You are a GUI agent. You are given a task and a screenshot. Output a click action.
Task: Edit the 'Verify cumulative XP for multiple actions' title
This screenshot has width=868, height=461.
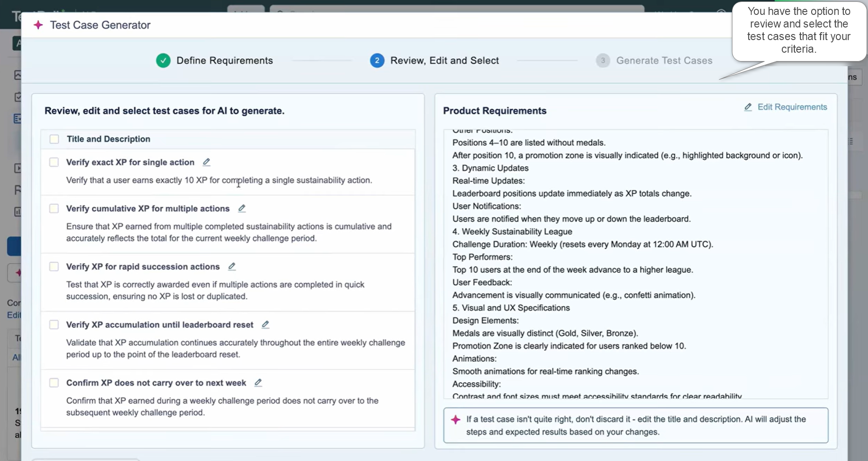point(242,208)
